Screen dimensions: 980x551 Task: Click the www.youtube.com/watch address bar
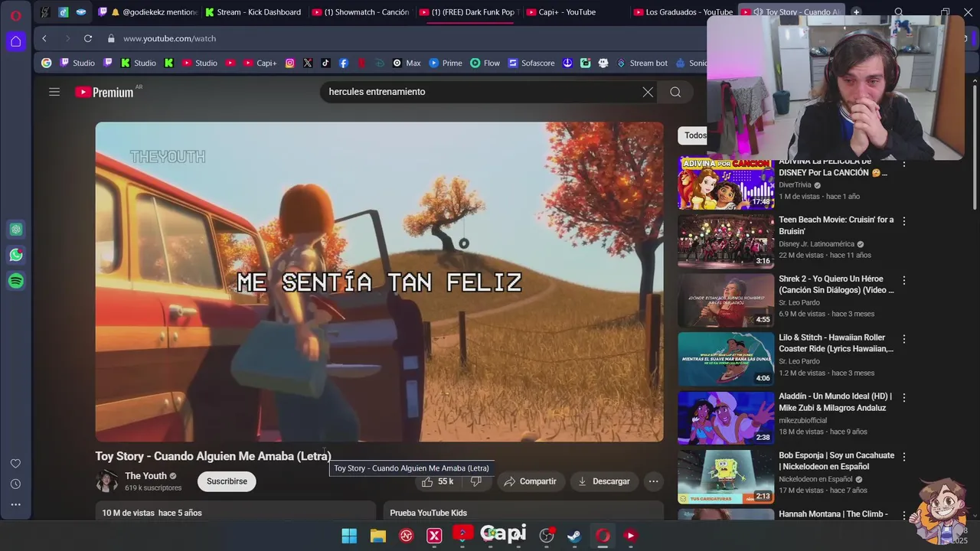coord(169,38)
